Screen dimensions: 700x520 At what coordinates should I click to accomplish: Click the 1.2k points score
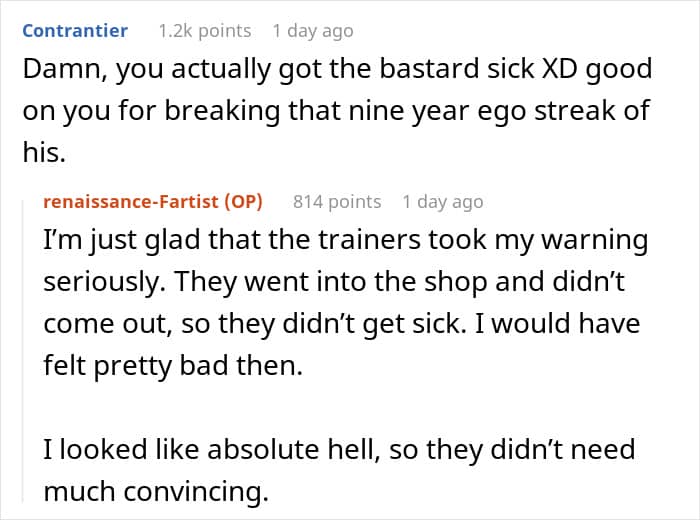click(204, 30)
